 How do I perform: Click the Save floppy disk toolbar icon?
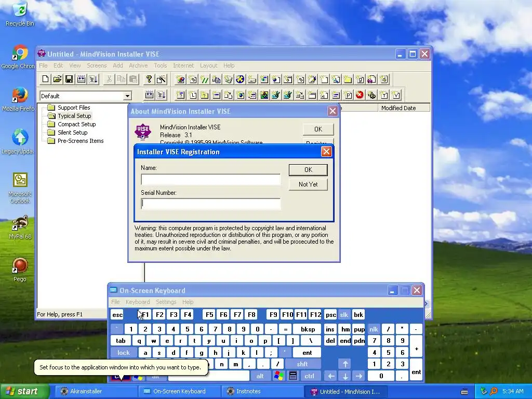[x=69, y=79]
